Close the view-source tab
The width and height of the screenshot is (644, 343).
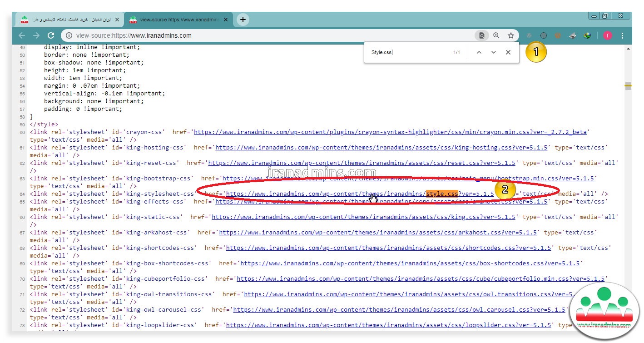[x=226, y=20]
